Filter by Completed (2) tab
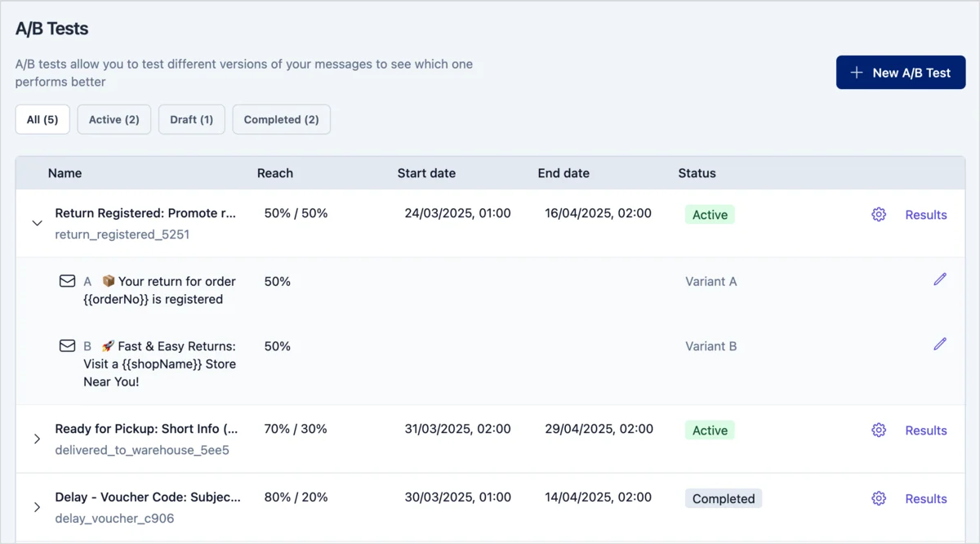Screen dimensions: 980x544 [x=282, y=119]
